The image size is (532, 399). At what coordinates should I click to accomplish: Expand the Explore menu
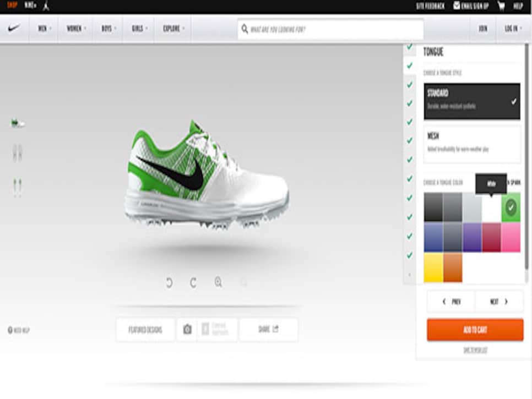173,29
